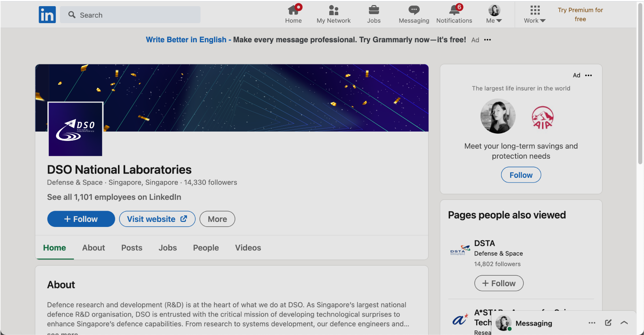Click the Home nav icon
Image resolution: width=644 pixels, height=335 pixels.
(293, 10)
